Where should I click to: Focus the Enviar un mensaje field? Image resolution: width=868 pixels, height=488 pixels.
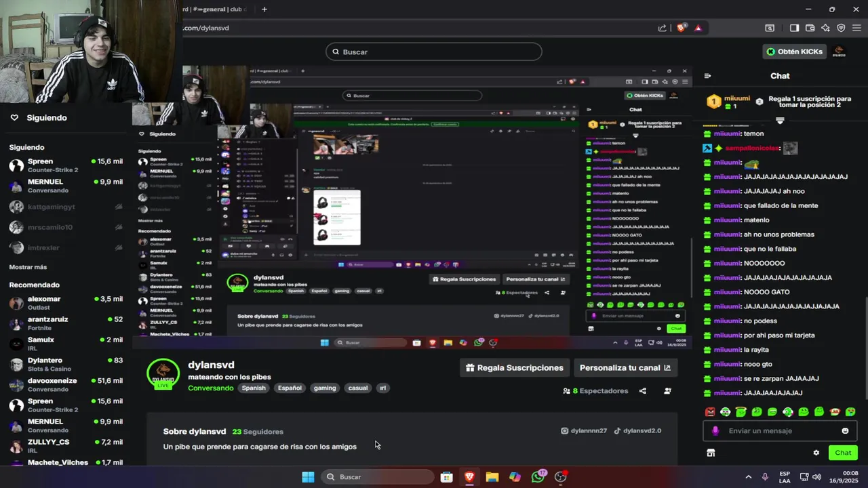pyautogui.click(x=780, y=431)
